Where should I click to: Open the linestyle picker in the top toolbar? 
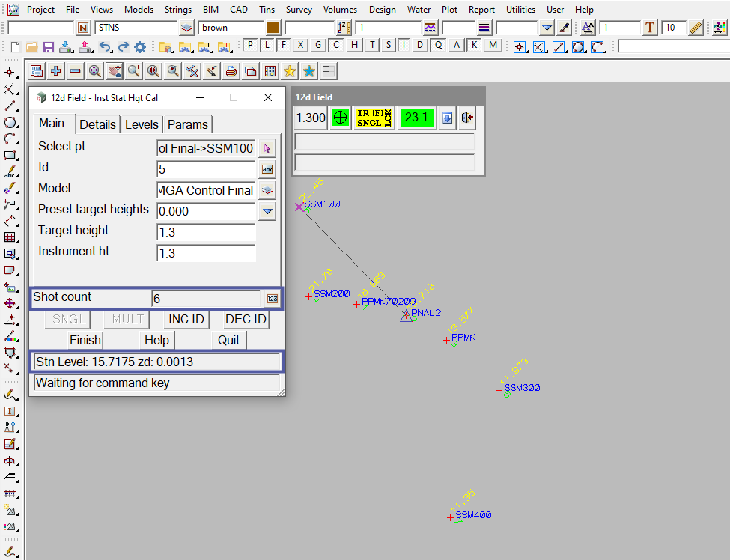point(430,28)
